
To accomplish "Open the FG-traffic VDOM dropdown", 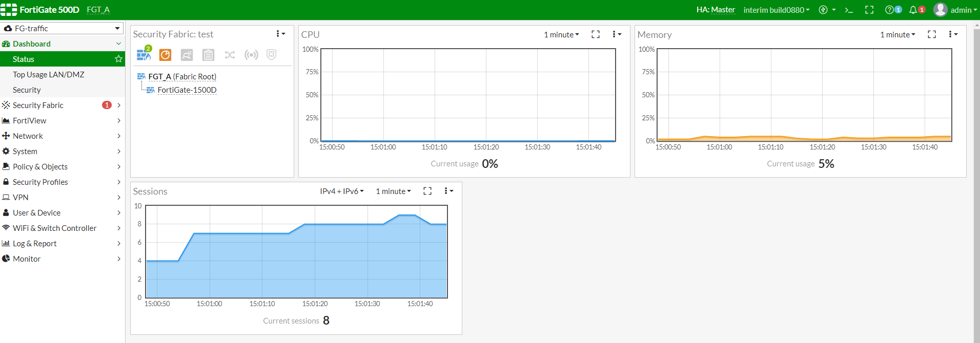I will pos(62,28).
